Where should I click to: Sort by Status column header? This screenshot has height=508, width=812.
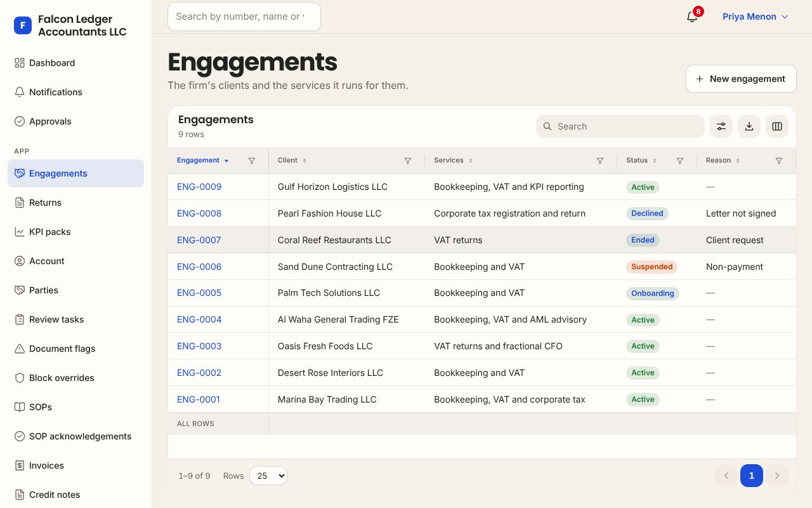pos(641,161)
